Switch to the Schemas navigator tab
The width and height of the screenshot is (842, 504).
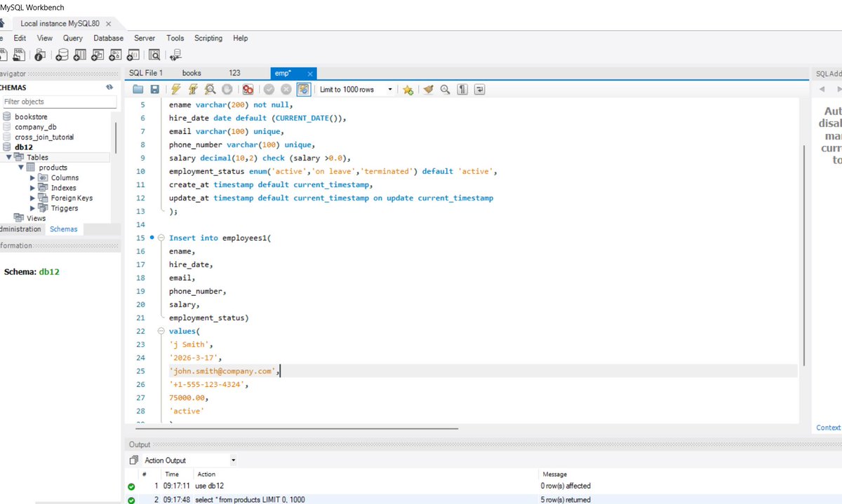64,229
